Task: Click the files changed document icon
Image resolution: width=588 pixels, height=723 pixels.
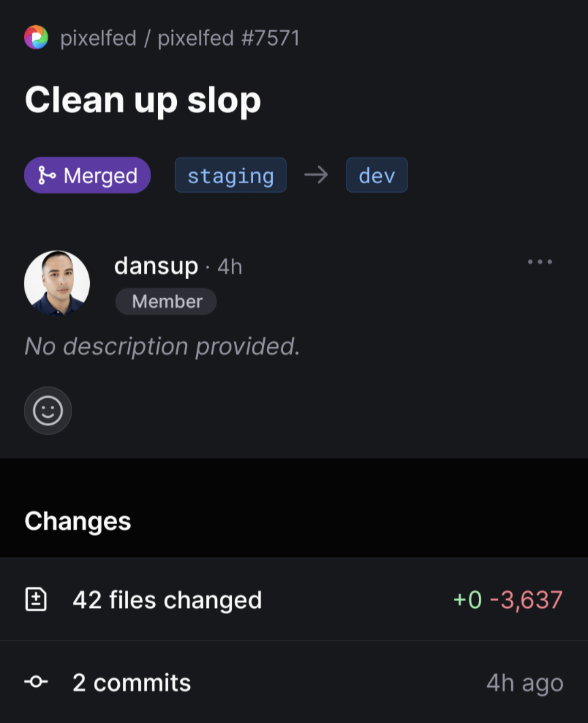Action: click(36, 599)
